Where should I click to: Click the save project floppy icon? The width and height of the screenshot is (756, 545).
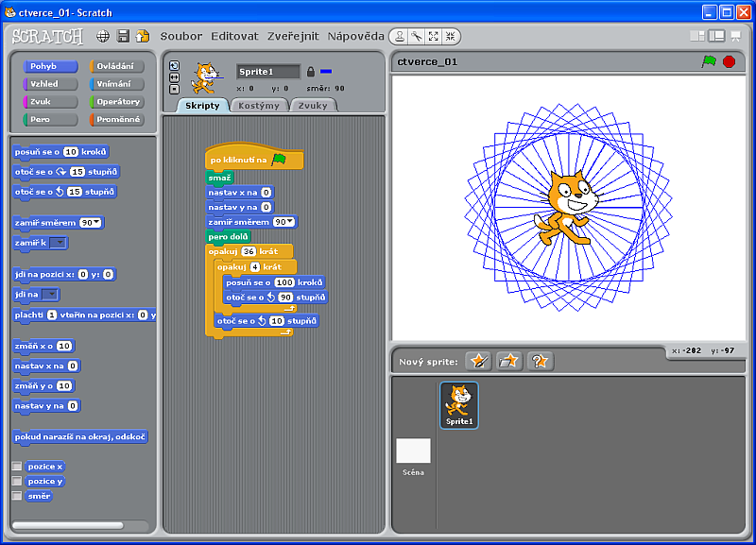123,36
